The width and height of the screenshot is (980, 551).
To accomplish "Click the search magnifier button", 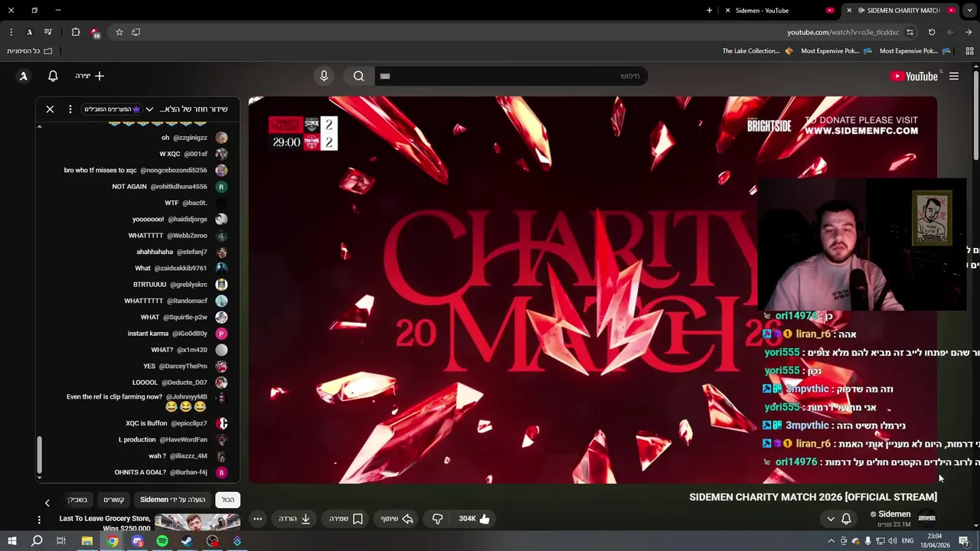I will click(358, 76).
